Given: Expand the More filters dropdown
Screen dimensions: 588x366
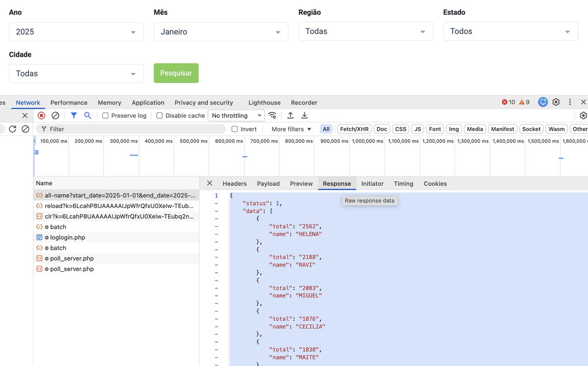Looking at the screenshot, I should pos(292,129).
